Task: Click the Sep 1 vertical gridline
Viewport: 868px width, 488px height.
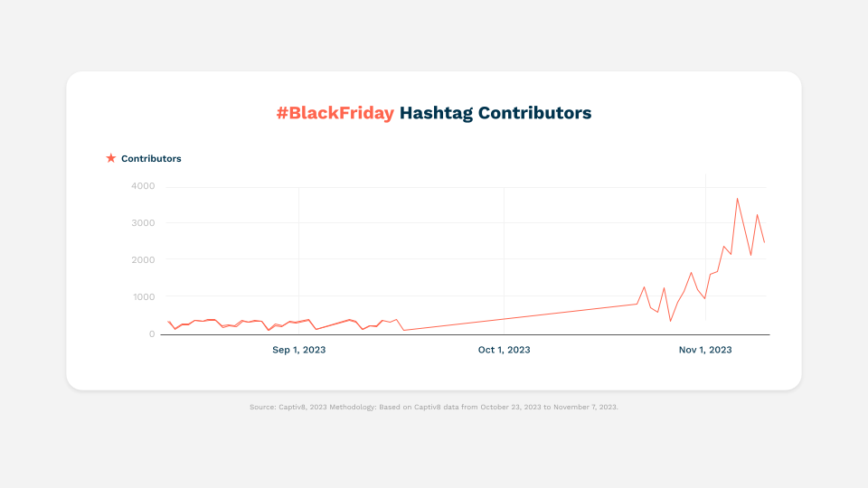Action: 299,260
